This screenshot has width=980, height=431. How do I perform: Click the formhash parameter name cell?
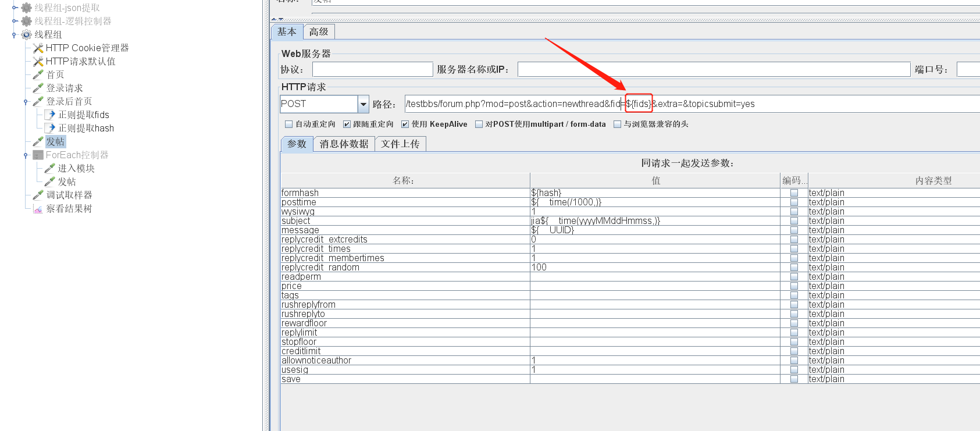point(405,193)
